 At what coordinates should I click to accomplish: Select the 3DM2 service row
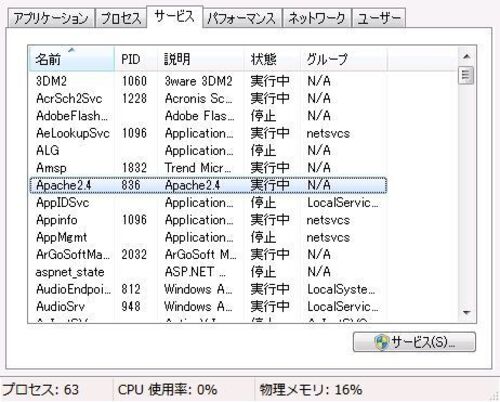208,81
